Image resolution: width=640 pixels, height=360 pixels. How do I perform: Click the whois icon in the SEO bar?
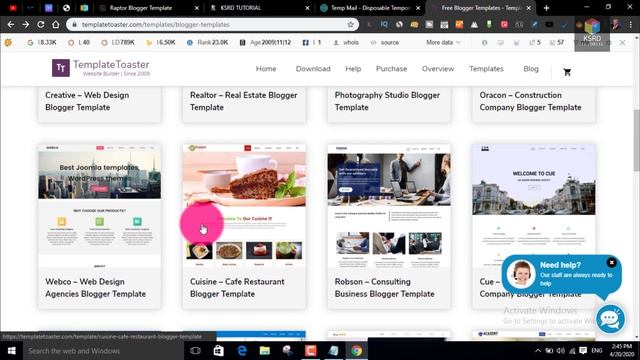point(336,42)
